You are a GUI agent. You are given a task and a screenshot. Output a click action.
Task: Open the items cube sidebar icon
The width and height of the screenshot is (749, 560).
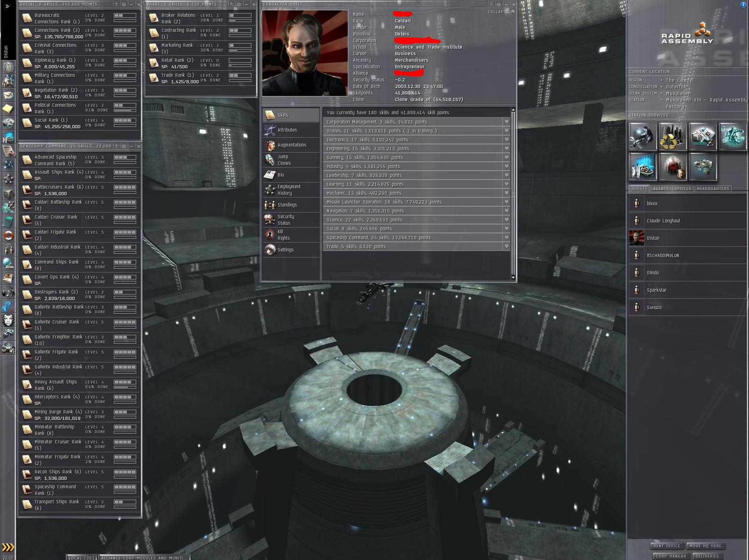pos(8,193)
